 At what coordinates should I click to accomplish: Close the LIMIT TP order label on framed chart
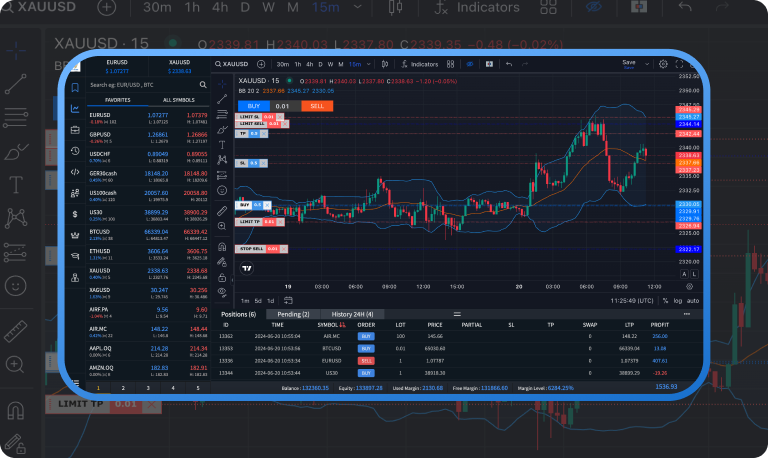pyautogui.click(x=281, y=222)
